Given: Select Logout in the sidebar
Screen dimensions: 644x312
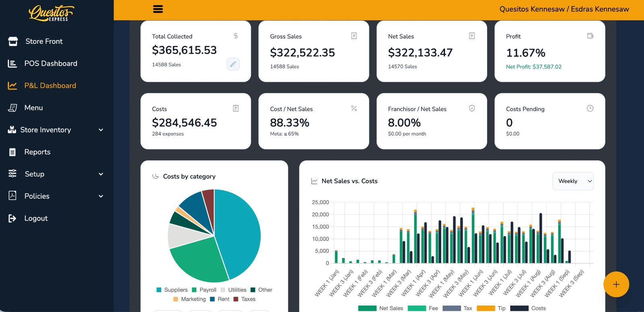Looking at the screenshot, I should [36, 218].
